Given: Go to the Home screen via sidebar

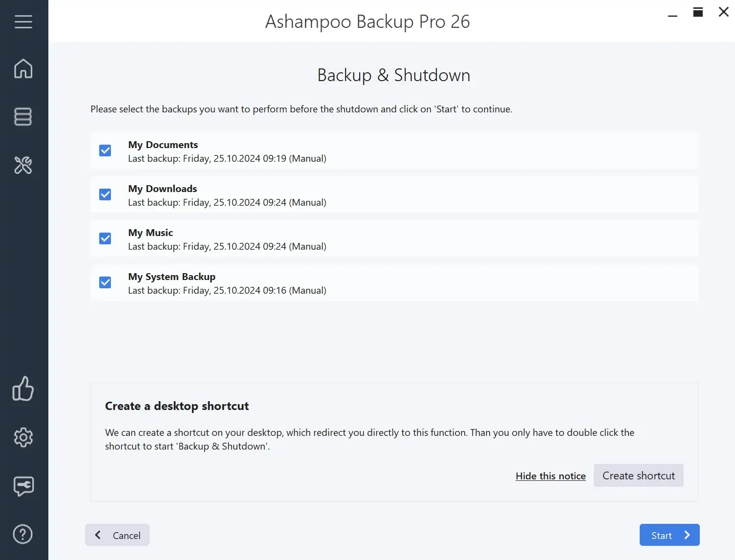Looking at the screenshot, I should 23,69.
